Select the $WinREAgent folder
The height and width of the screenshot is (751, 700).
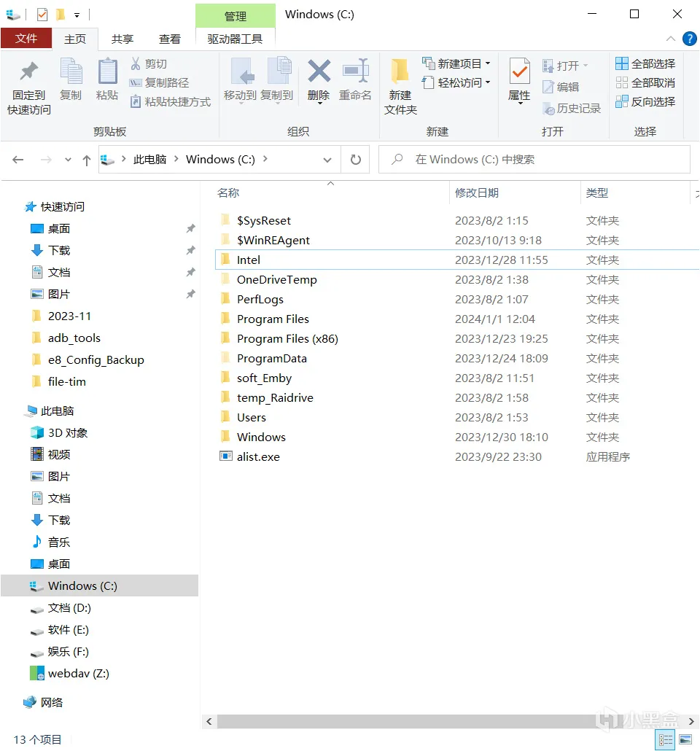(x=273, y=241)
